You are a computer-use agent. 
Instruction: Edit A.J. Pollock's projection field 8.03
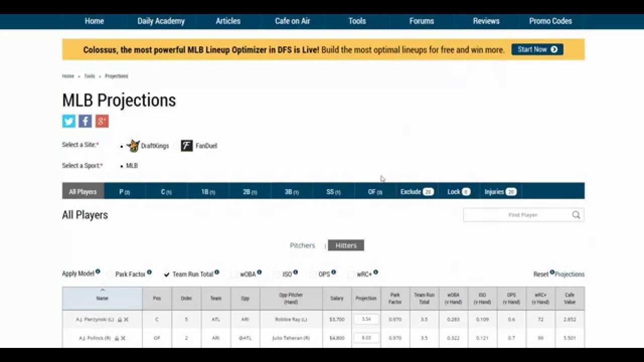click(366, 338)
